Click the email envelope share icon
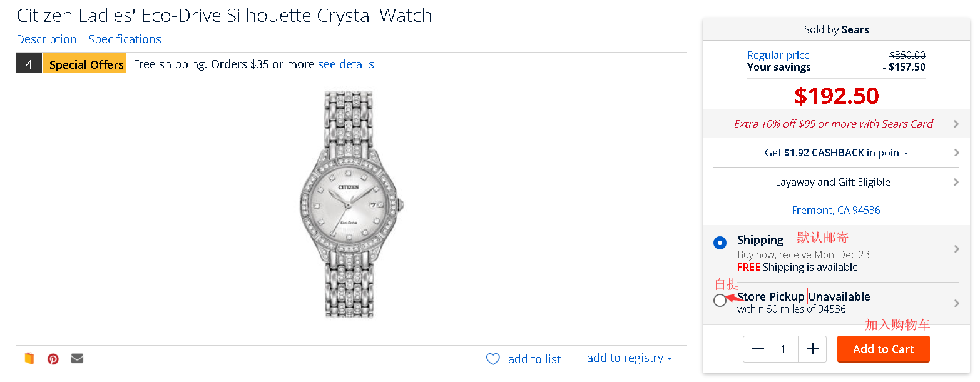Screen dimensions: 980x382 pyautogui.click(x=77, y=358)
